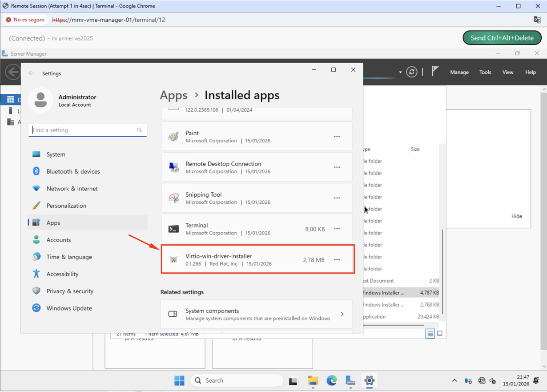The width and height of the screenshot is (547, 392).
Task: Open the Tools menu in Server Manager
Action: pyautogui.click(x=485, y=72)
